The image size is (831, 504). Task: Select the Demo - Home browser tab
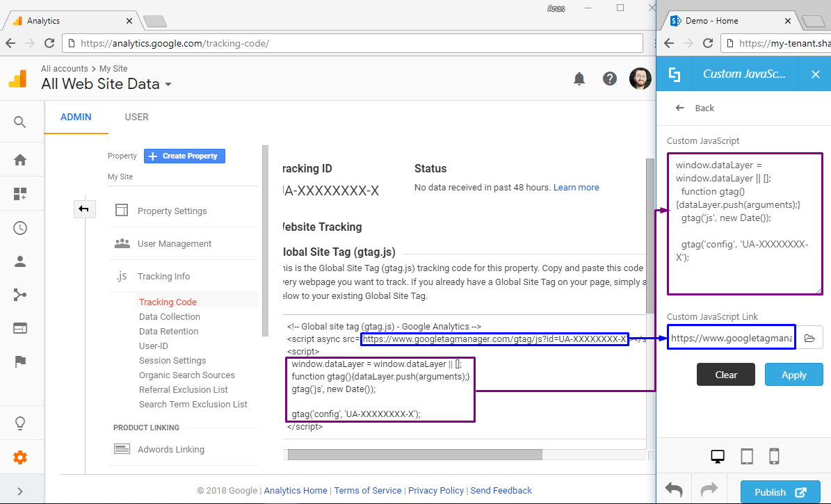point(730,21)
